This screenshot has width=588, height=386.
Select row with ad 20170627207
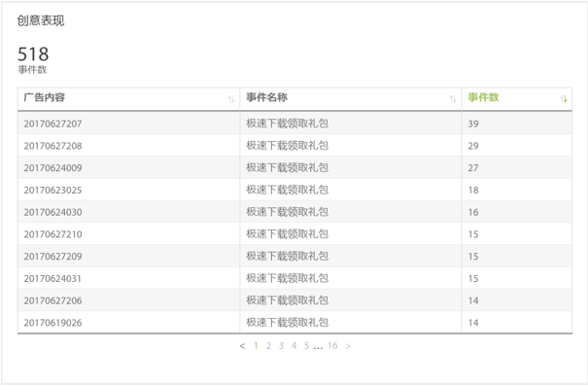coord(294,123)
